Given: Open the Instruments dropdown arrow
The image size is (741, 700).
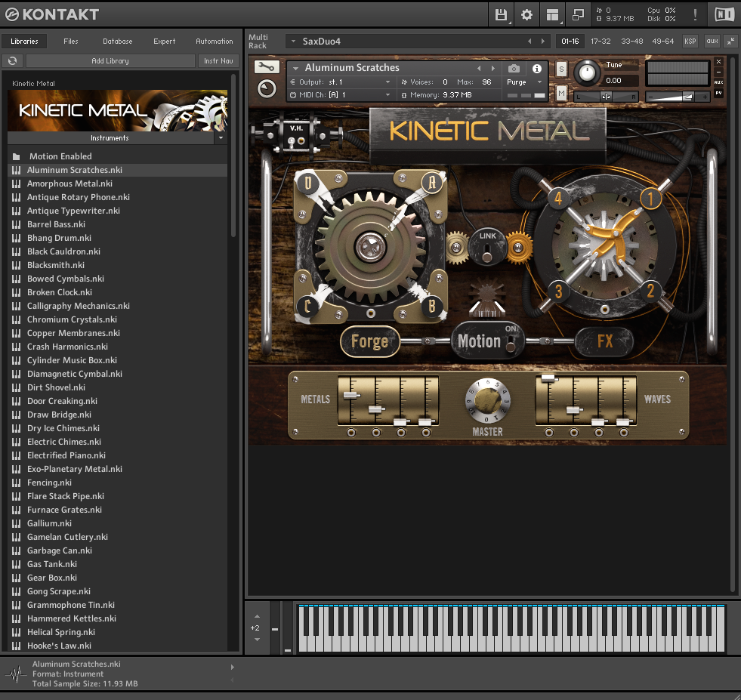Looking at the screenshot, I should pyautogui.click(x=221, y=138).
